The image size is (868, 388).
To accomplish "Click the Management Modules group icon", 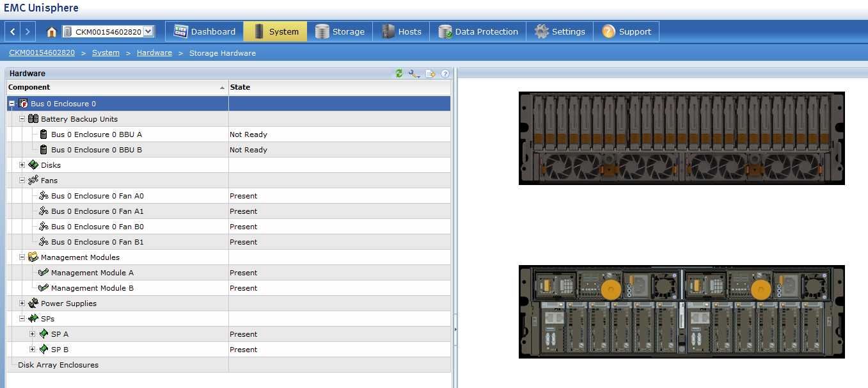I will click(x=33, y=257).
